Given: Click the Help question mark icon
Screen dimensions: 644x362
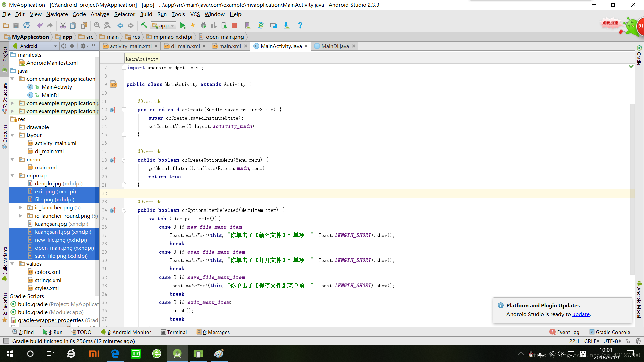Looking at the screenshot, I should 300,25.
